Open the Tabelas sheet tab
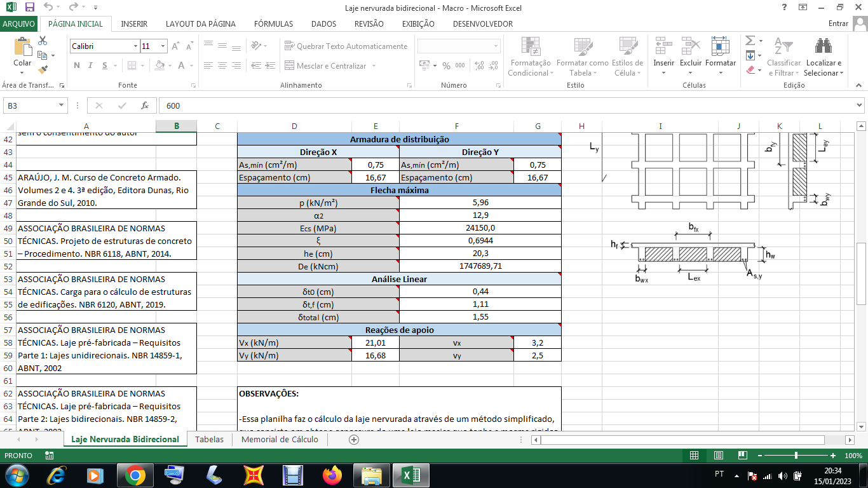 (210, 439)
